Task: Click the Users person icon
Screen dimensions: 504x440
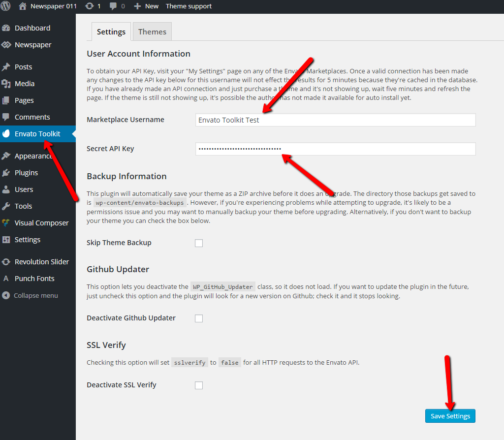Action: point(6,189)
